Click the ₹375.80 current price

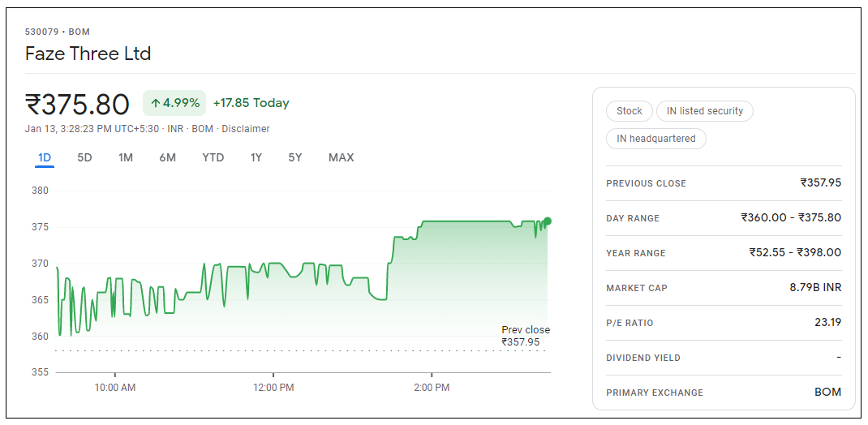click(78, 105)
